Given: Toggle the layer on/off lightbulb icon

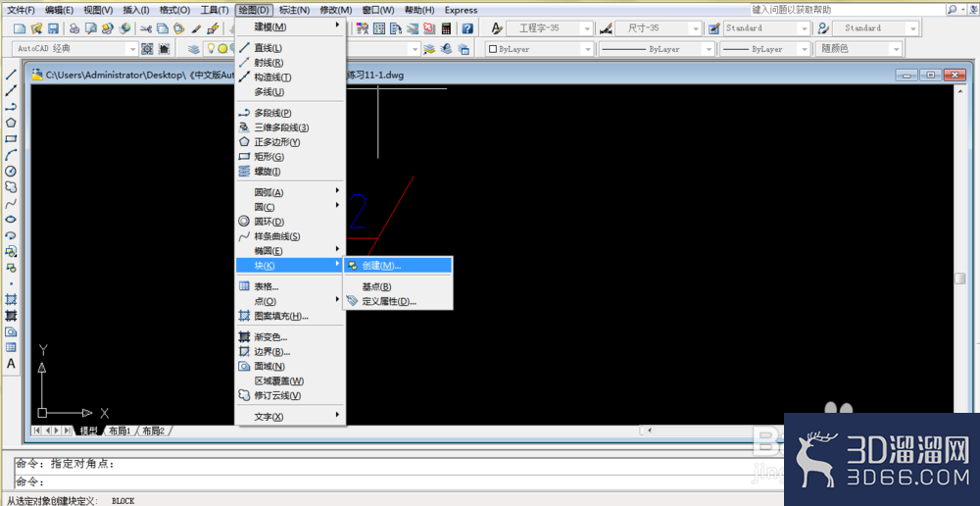Looking at the screenshot, I should [x=212, y=49].
